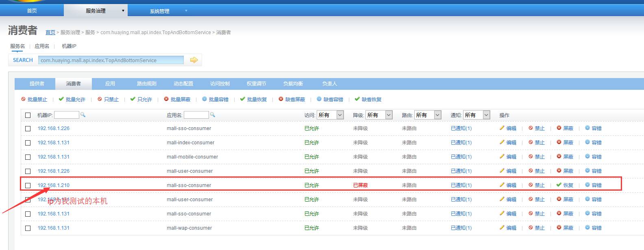Switch to the 动态配置 tab
The height and width of the screenshot is (250, 644).
pos(183,84)
